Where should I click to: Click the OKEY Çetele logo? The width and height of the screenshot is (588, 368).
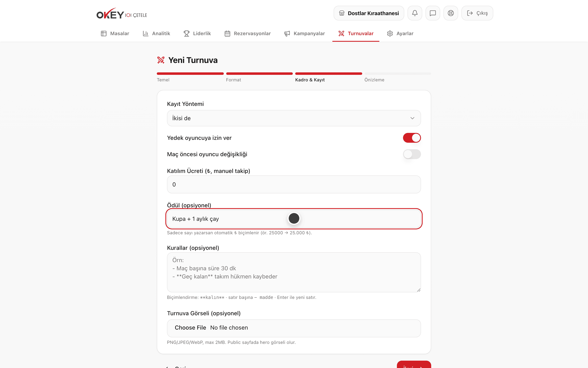(x=122, y=13)
